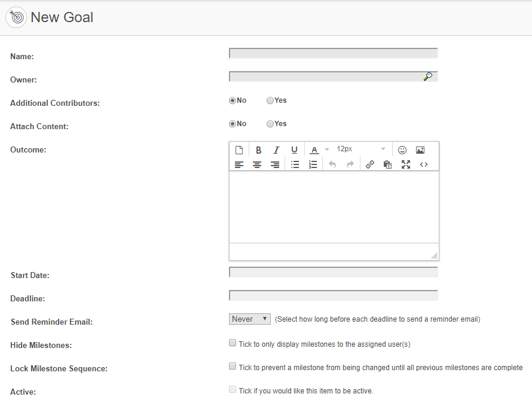Viewport: 532px width, 403px height.
Task: Insert image using the picture icon
Action: [420, 149]
